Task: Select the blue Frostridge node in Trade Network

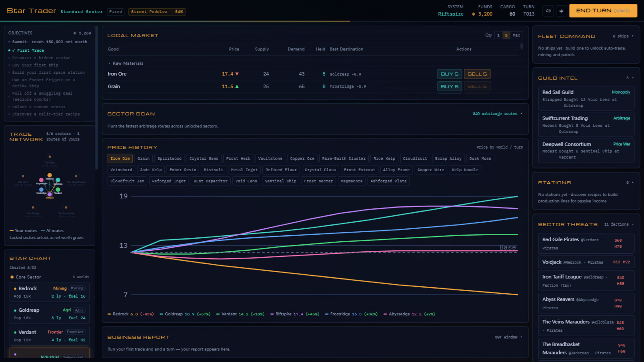Action: coord(41,190)
